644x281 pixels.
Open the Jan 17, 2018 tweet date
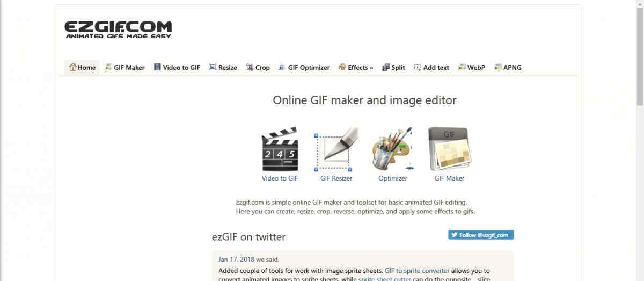[236, 259]
